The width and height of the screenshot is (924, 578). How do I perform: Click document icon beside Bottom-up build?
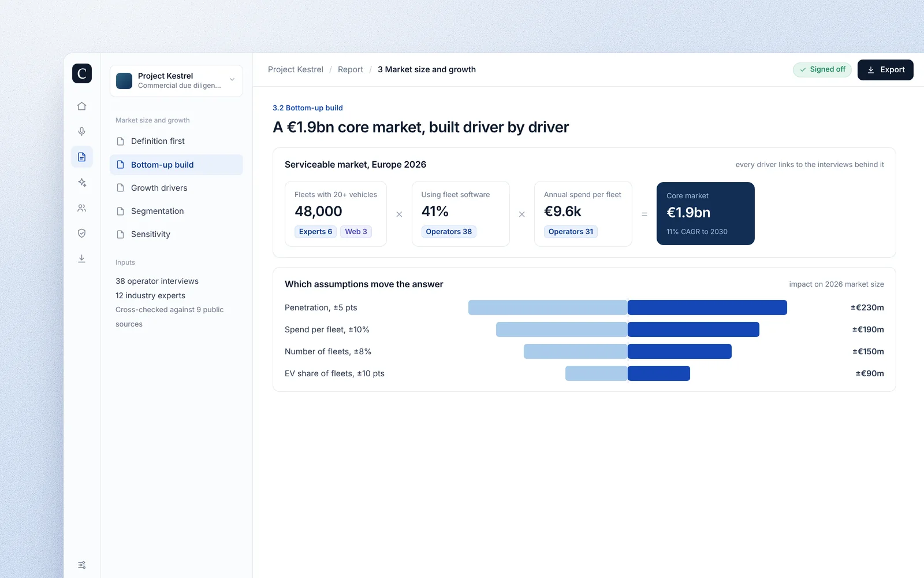pos(121,165)
